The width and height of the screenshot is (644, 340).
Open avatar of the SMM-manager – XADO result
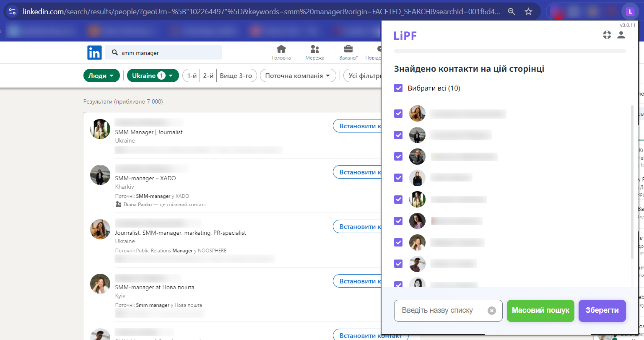[x=100, y=175]
